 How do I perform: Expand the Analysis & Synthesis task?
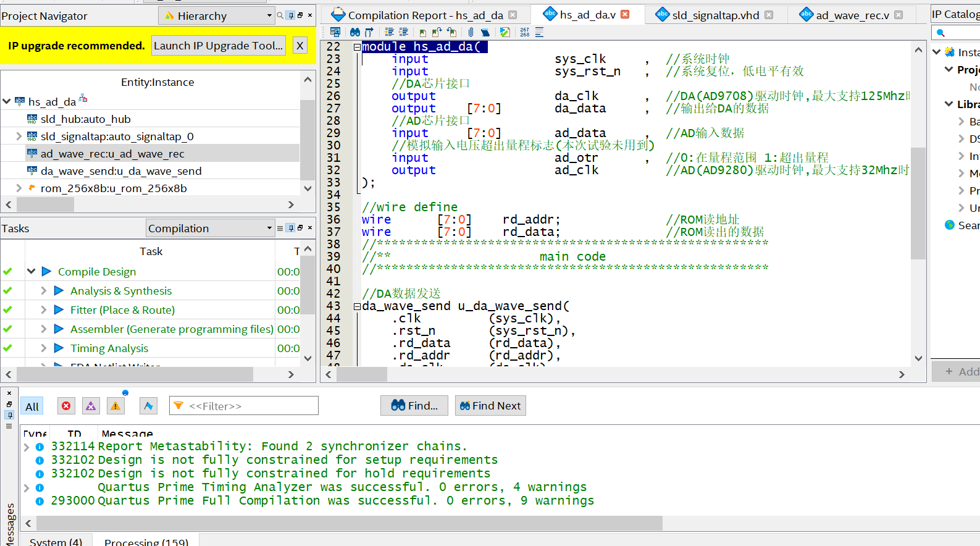click(x=44, y=290)
